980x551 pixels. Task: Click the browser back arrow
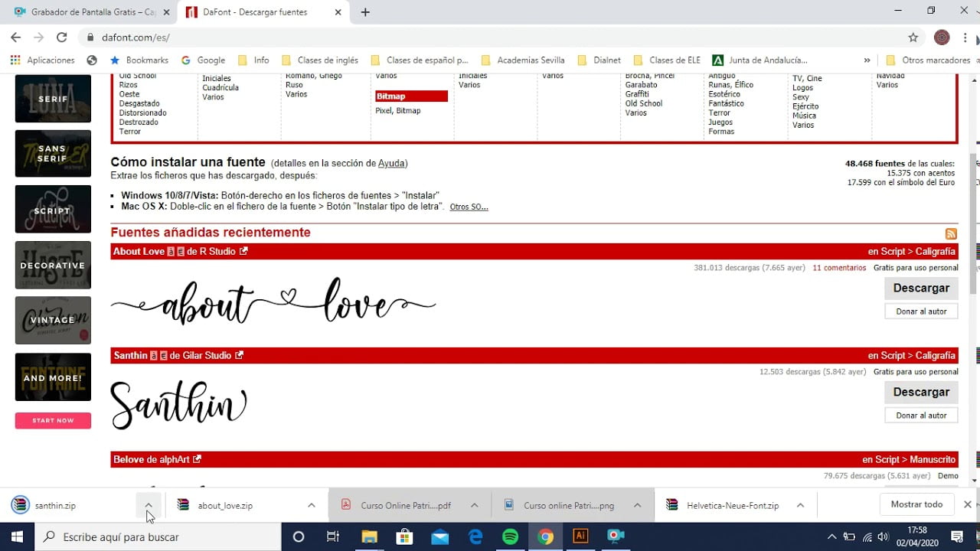(15, 37)
